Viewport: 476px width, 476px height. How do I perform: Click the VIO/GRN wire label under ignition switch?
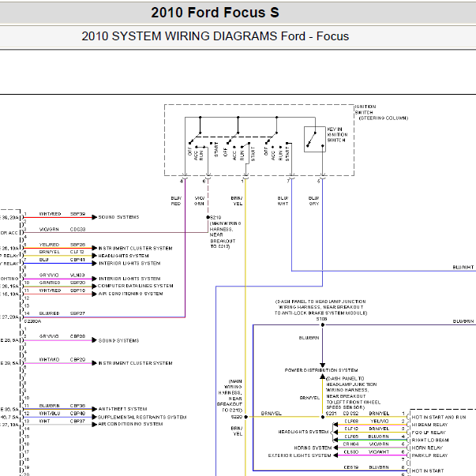coord(199,201)
